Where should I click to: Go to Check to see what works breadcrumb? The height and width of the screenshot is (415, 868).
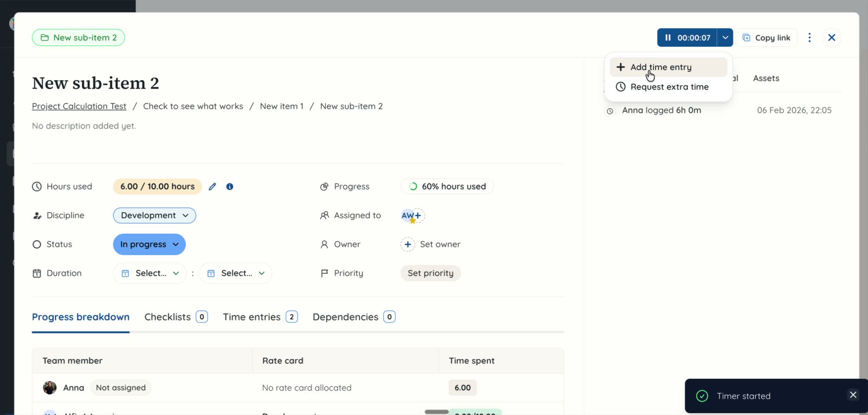pos(193,106)
